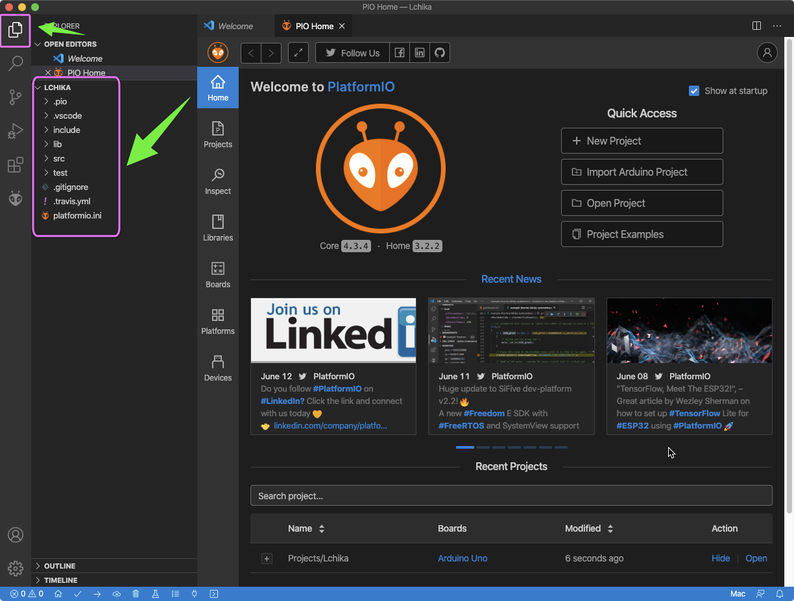794x601 pixels.
Task: Click the first news carousel indicator
Action: click(x=465, y=447)
